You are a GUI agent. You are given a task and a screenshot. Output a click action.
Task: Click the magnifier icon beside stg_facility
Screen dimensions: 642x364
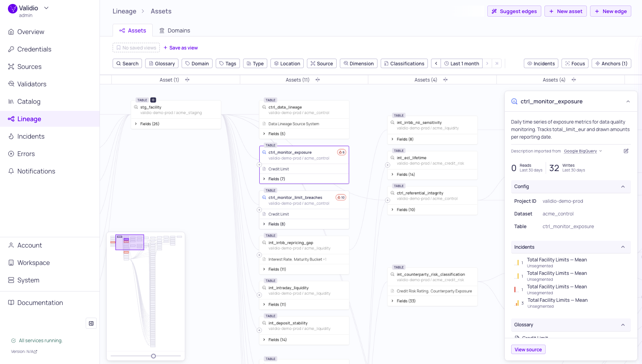[x=136, y=107]
